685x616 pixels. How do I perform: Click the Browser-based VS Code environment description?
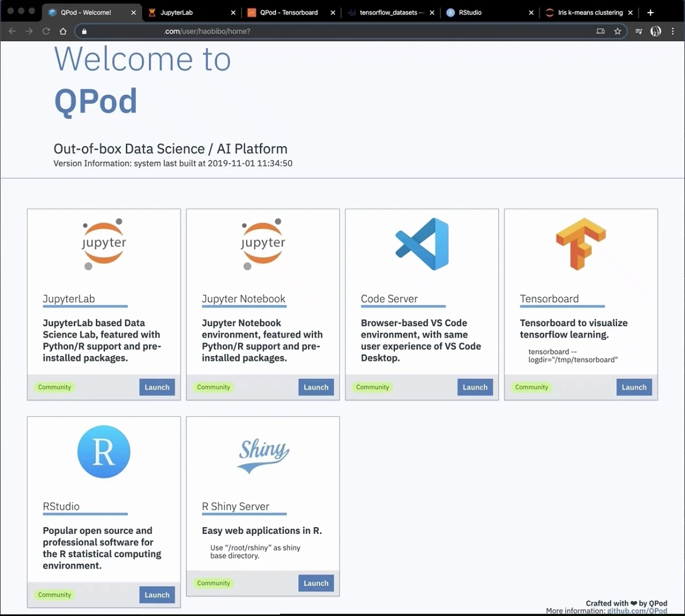[421, 341]
